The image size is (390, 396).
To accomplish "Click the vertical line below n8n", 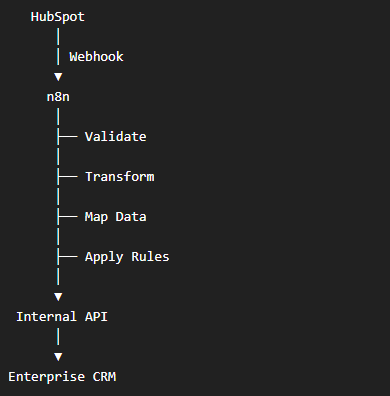I will [x=58, y=117].
